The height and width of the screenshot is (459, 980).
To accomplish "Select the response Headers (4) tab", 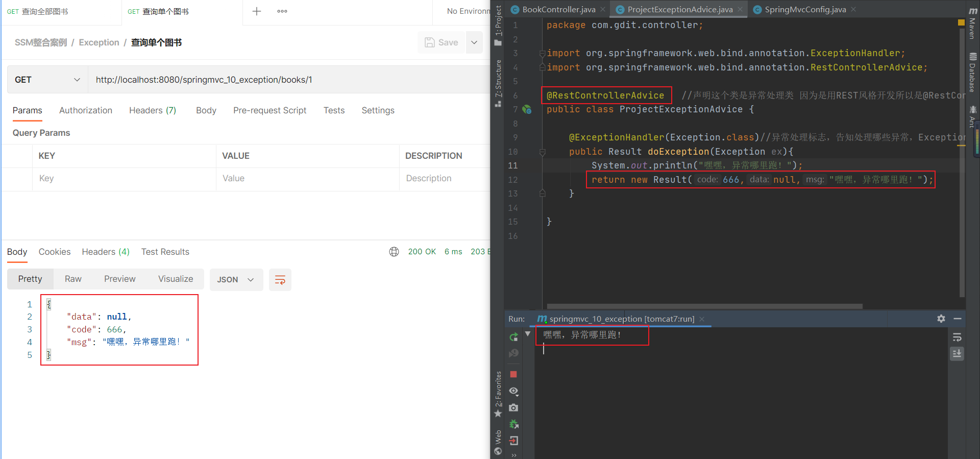I will click(106, 252).
